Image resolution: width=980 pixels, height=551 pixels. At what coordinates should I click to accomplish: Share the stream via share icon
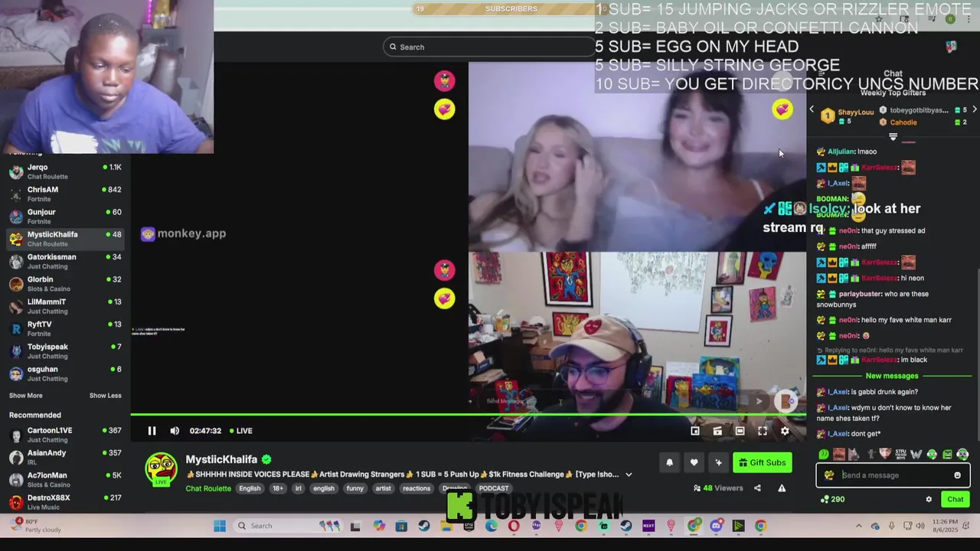click(x=757, y=488)
